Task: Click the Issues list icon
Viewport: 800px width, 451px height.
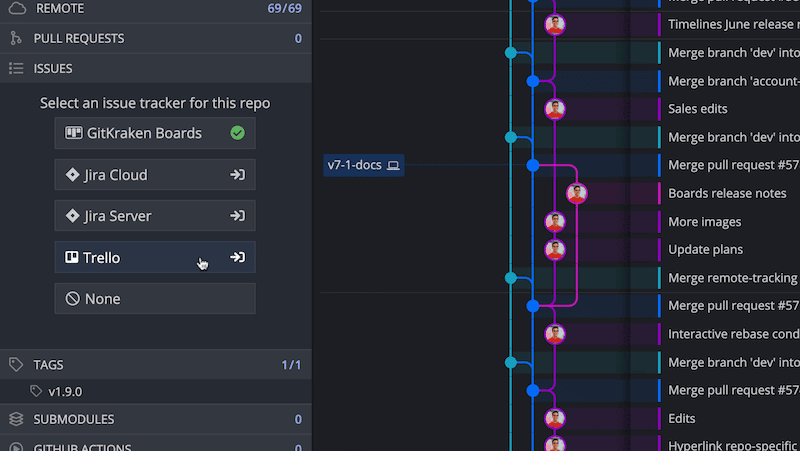Action: tap(15, 68)
